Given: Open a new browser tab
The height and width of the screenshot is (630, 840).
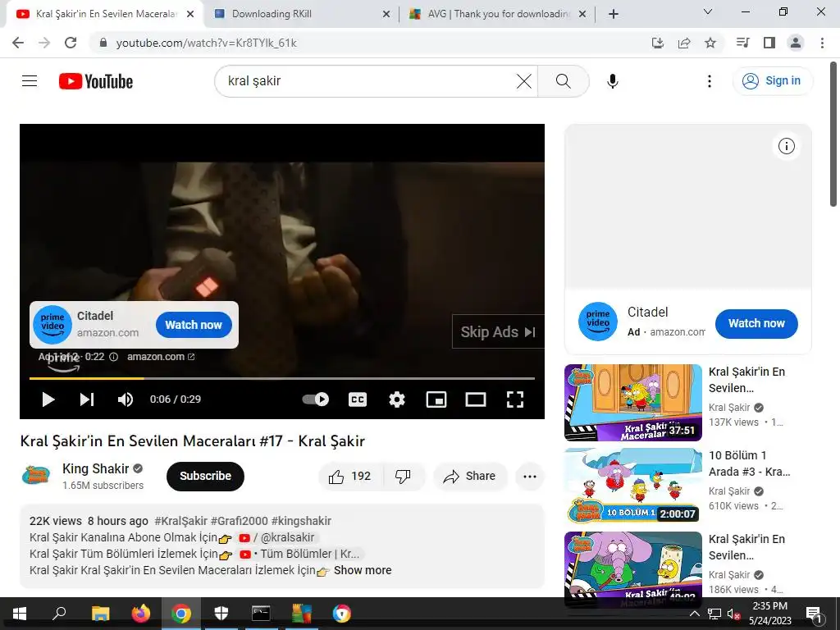Looking at the screenshot, I should (614, 14).
